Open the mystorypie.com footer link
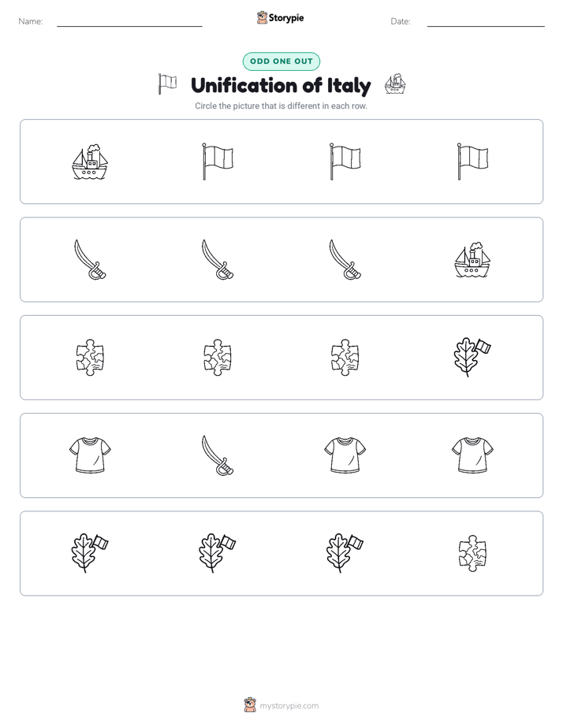 coord(289,706)
